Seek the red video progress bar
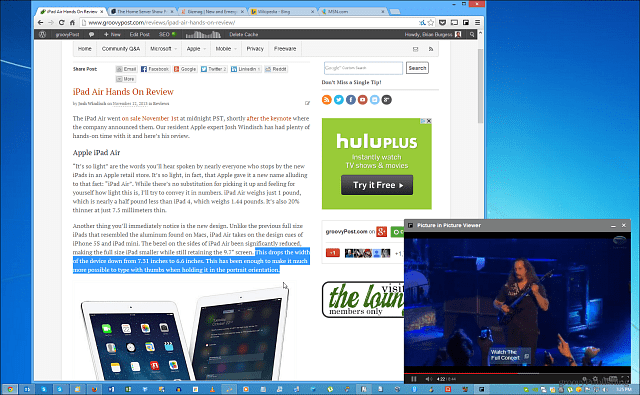Screen dimensions: 640x395 [x=518, y=373]
